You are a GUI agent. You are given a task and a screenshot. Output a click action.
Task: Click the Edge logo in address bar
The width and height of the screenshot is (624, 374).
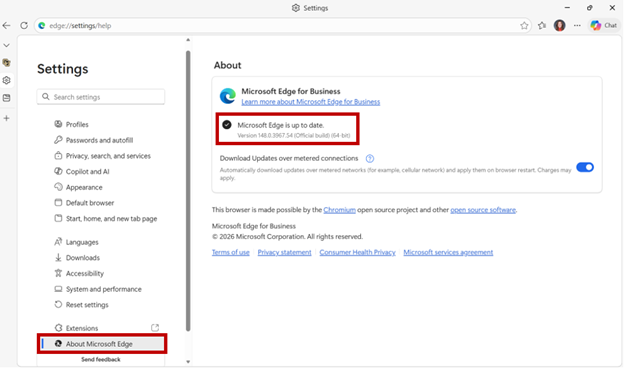click(42, 25)
